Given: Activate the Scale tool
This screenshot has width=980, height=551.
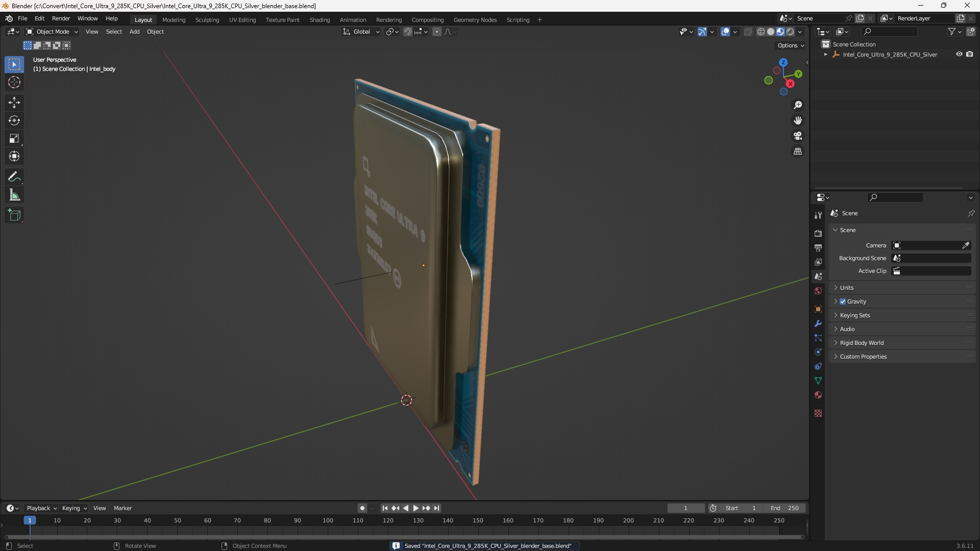Looking at the screenshot, I should pyautogui.click(x=14, y=138).
